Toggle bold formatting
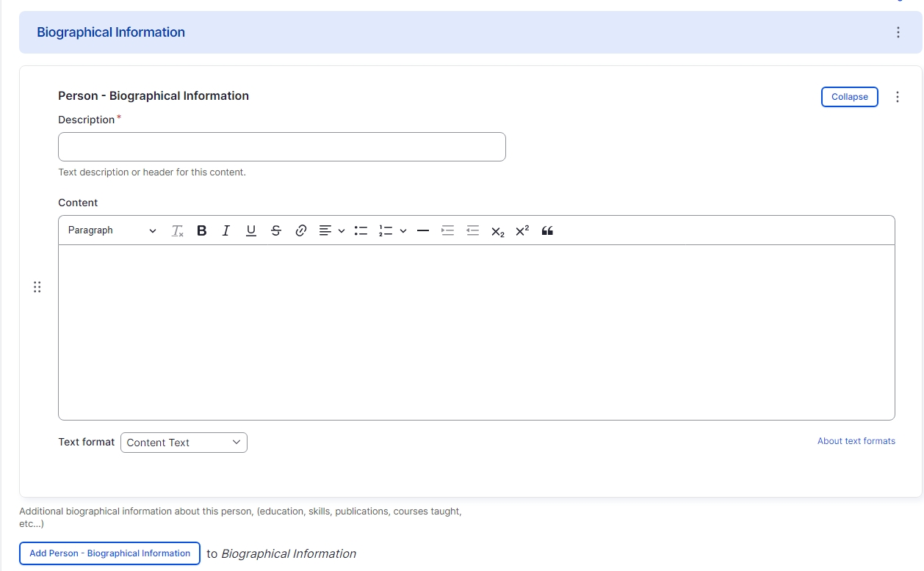Screen dimensions: 924x571 pos(202,231)
